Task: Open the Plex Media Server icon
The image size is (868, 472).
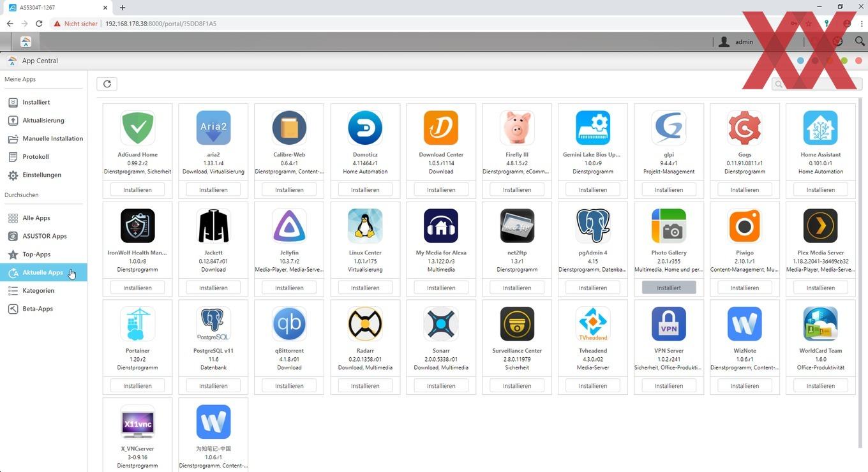Action: pos(821,226)
